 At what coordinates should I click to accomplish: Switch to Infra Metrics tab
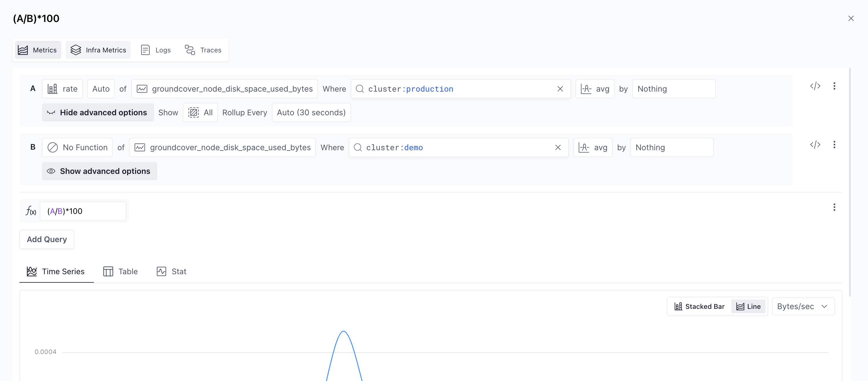coord(98,50)
